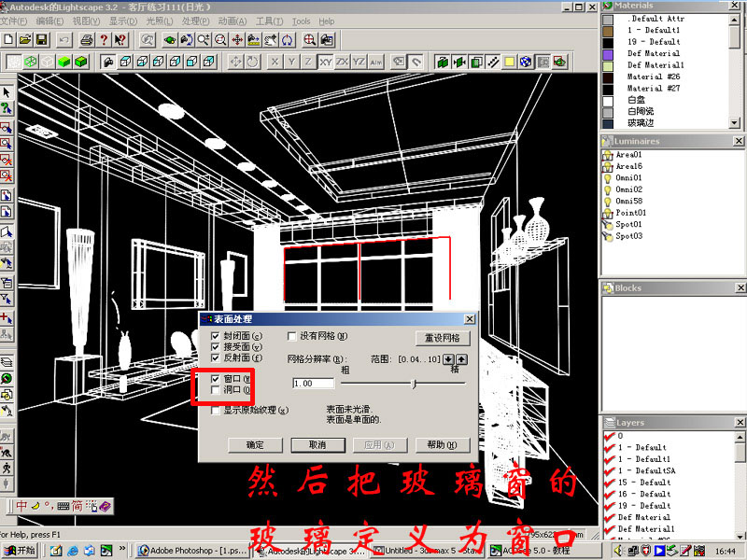Enable the 没有网格 checkbox

[291, 336]
